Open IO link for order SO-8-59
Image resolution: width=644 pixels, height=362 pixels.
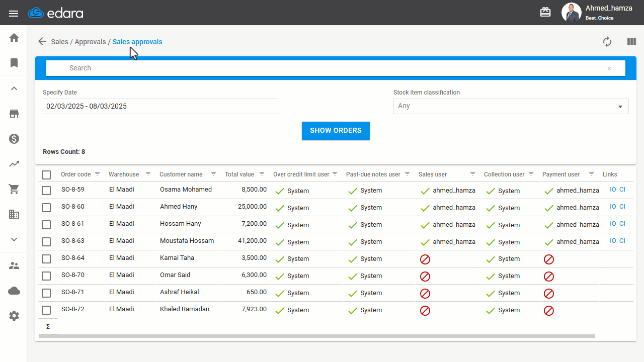tap(613, 190)
